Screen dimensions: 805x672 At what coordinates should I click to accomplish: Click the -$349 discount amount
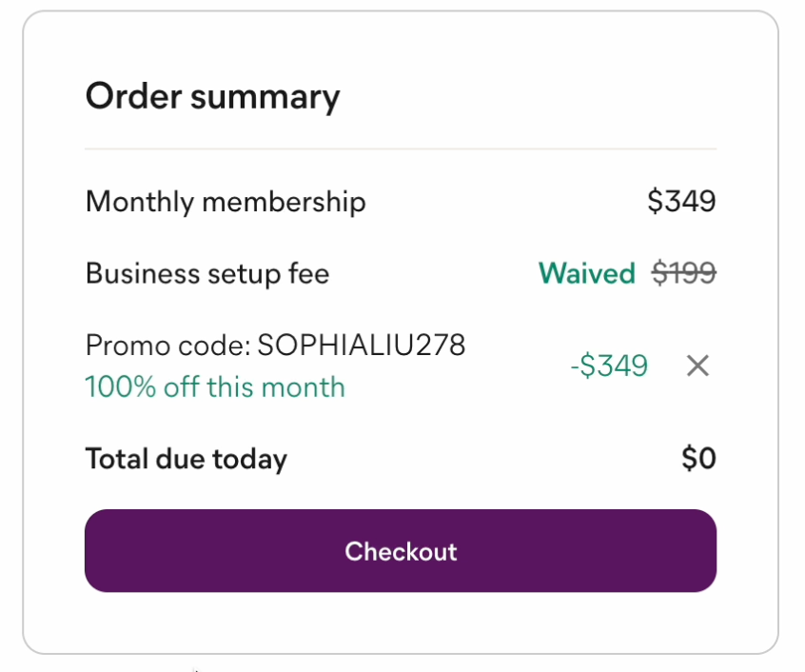(609, 366)
